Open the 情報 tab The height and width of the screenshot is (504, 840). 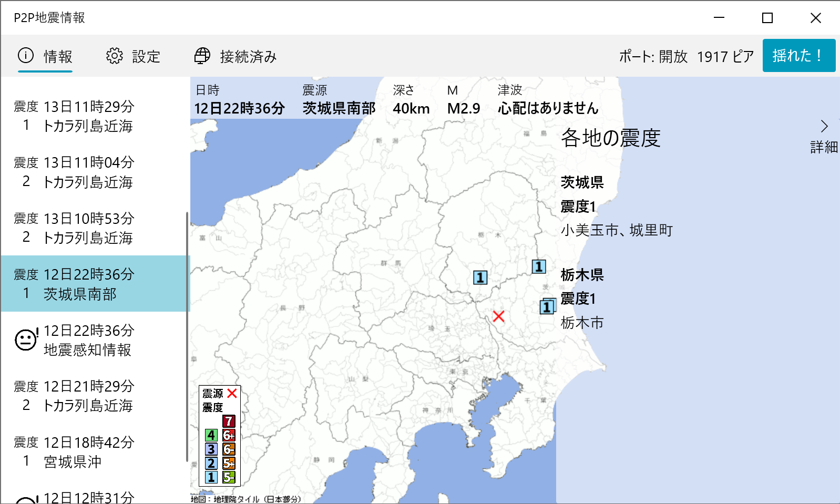[45, 56]
